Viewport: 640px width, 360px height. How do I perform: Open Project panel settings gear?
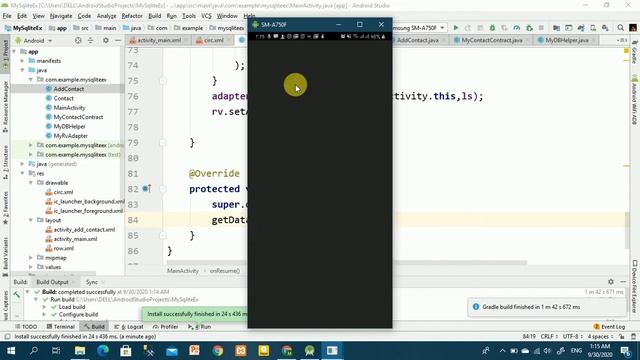[106, 40]
